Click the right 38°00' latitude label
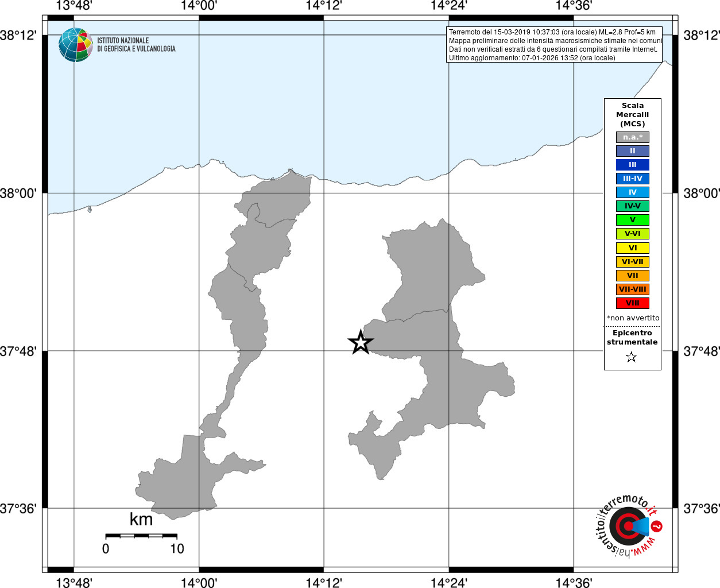Image resolution: width=720 pixels, height=588 pixels. (701, 194)
